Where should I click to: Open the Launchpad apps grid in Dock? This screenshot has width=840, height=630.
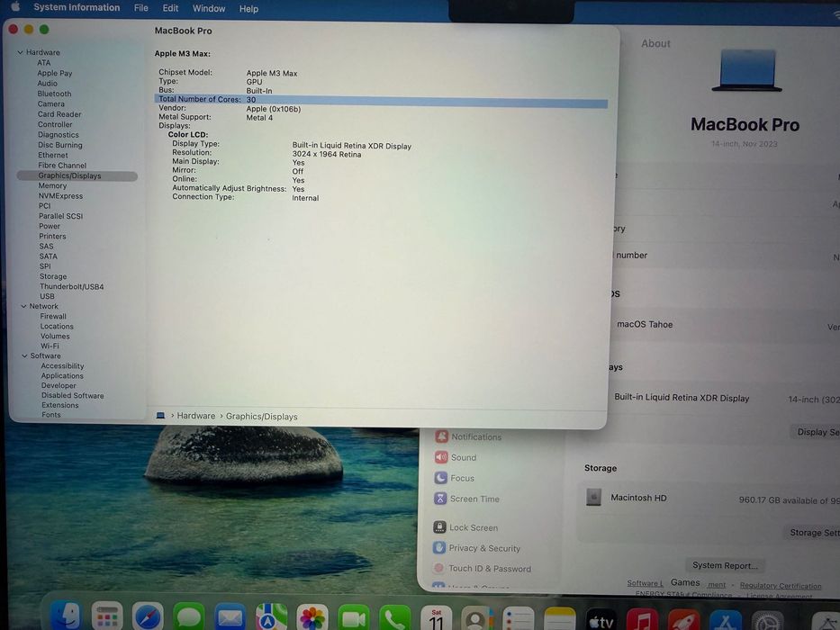click(107, 616)
